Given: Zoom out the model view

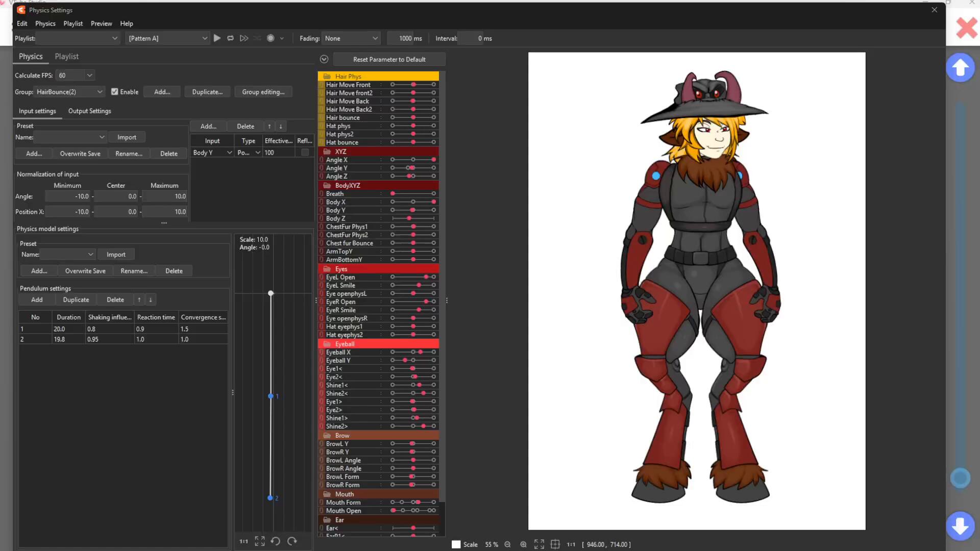Looking at the screenshot, I should [x=507, y=544].
